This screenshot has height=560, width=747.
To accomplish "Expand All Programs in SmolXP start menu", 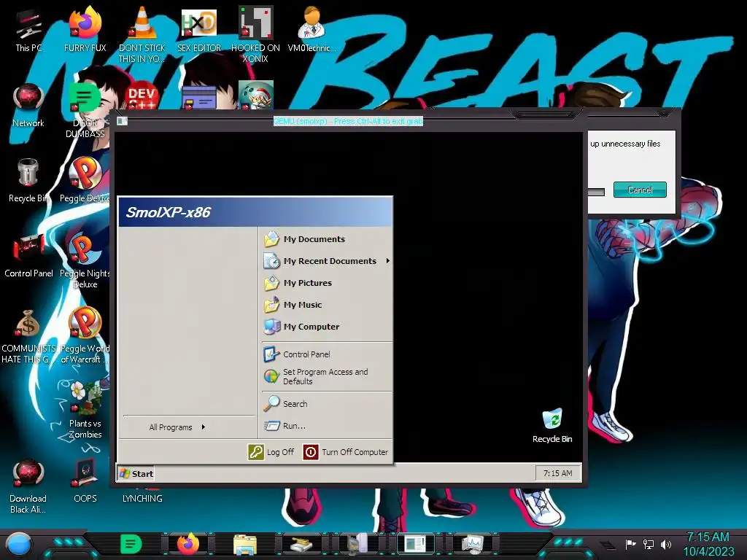I will [x=177, y=427].
